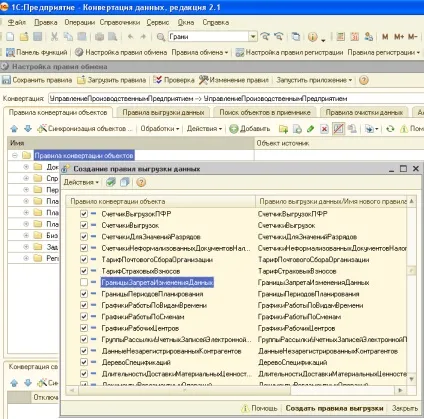Screen dimensions: 424x419
Task: Click the new folder group icon
Action: (283, 129)
